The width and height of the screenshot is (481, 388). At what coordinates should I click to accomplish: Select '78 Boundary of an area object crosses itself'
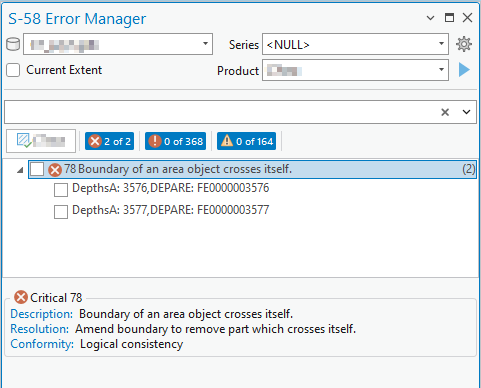252,169
